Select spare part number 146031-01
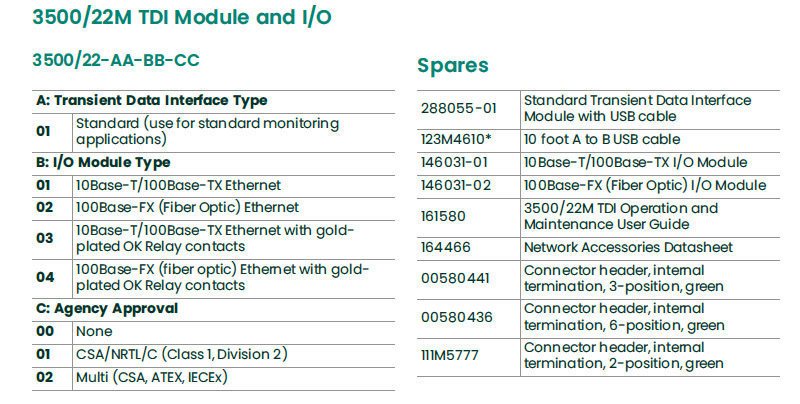Viewport: 800px width, 404px height. (461, 162)
